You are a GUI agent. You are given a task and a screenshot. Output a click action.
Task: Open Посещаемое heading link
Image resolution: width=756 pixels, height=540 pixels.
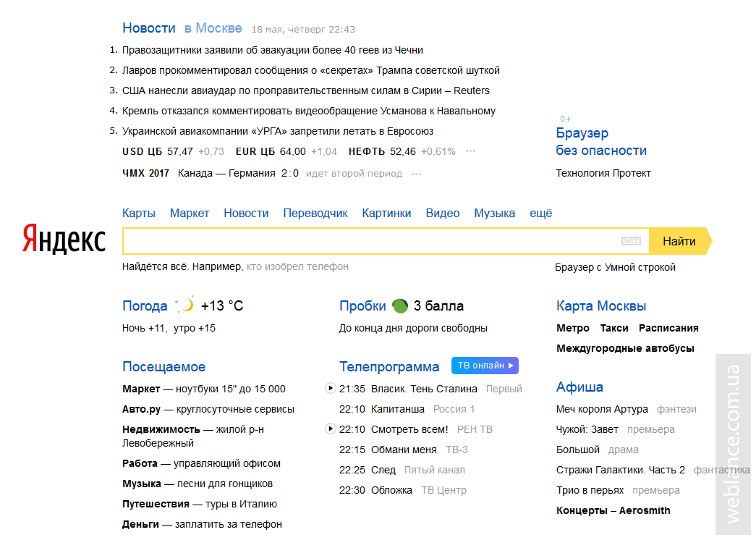[x=164, y=367]
